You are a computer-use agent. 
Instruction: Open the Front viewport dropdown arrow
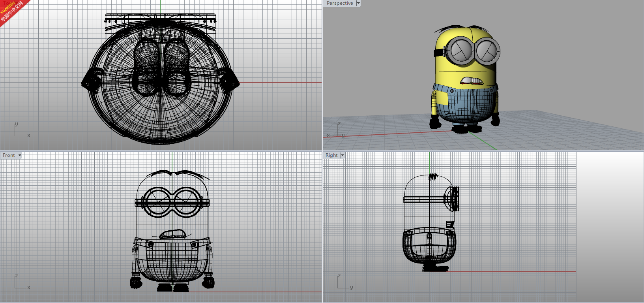(20, 155)
